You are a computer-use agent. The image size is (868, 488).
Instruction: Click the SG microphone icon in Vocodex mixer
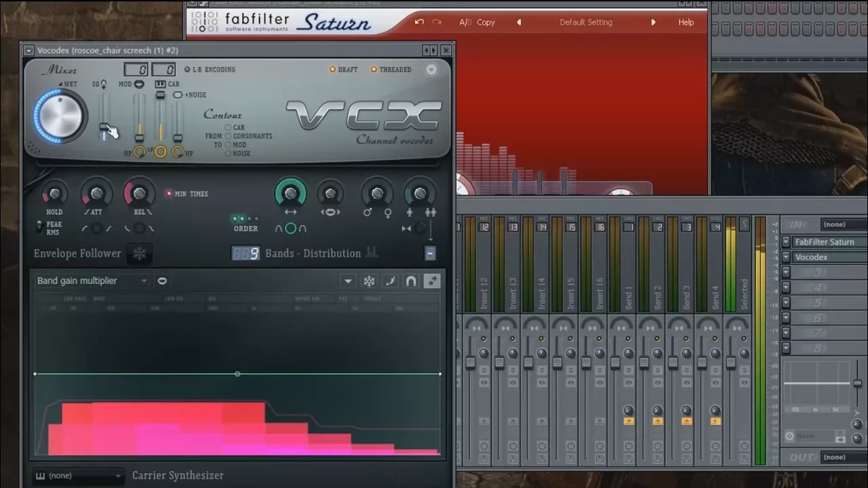[x=104, y=84]
